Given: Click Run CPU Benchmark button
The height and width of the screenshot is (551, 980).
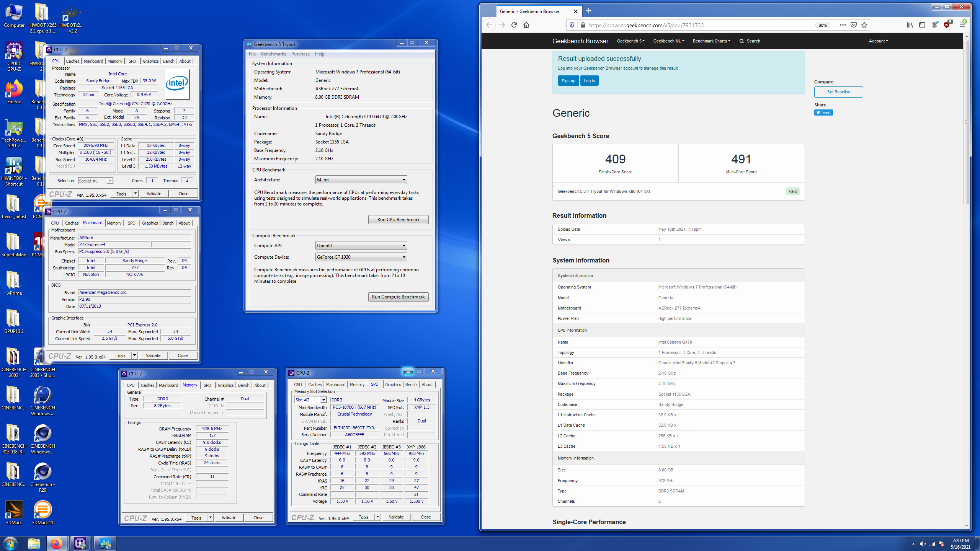Looking at the screenshot, I should [398, 220].
